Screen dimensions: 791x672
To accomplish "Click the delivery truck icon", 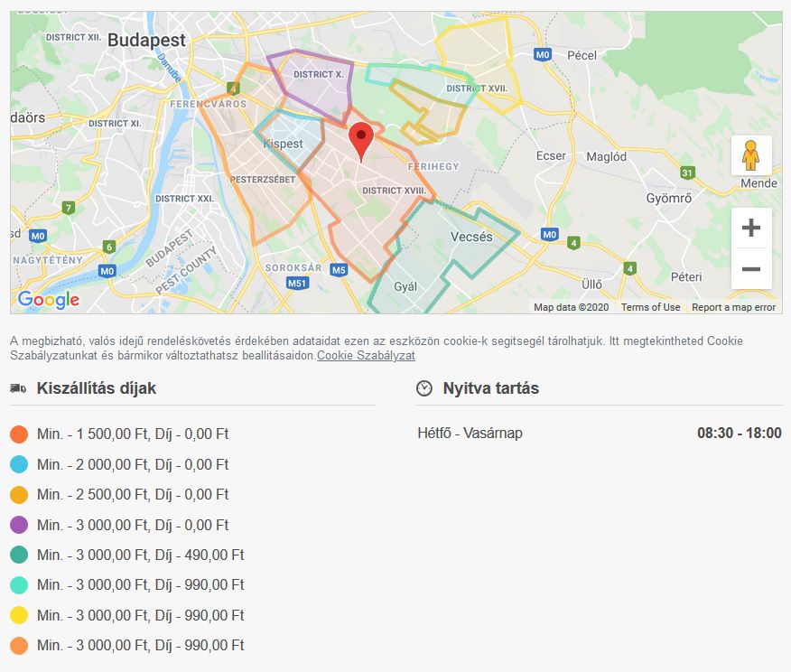I will (x=18, y=388).
